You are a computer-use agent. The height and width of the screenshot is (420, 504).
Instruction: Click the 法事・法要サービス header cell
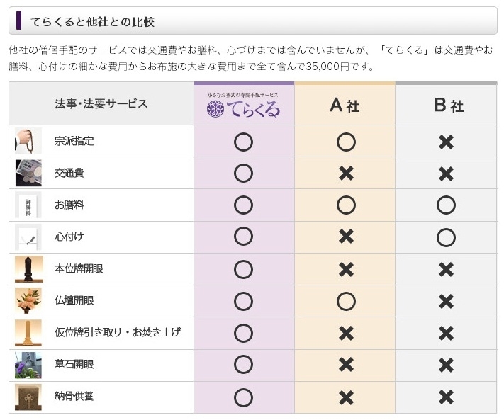point(101,103)
